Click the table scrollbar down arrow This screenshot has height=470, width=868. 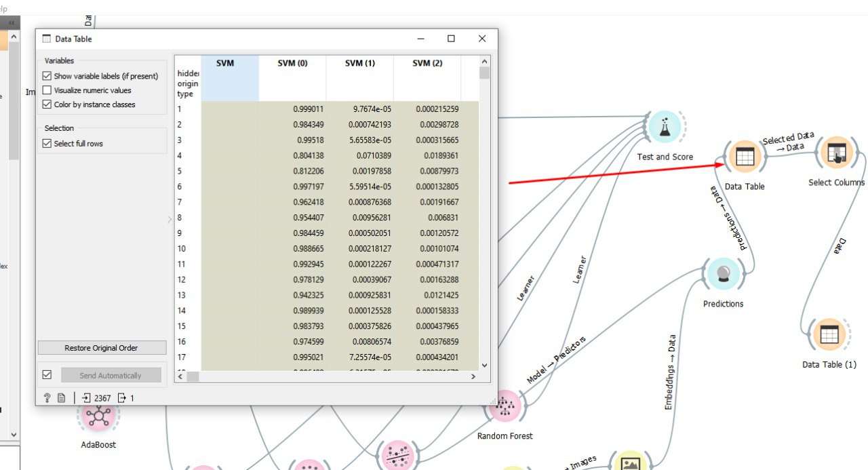[484, 365]
